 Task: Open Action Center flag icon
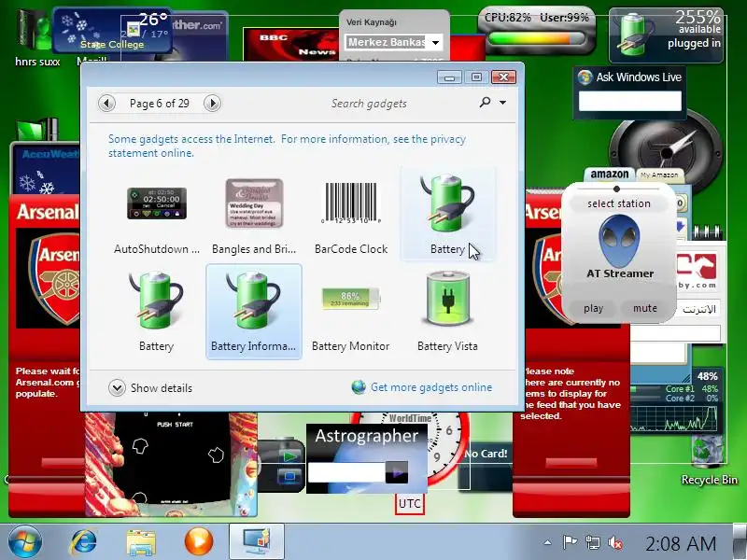click(x=570, y=542)
